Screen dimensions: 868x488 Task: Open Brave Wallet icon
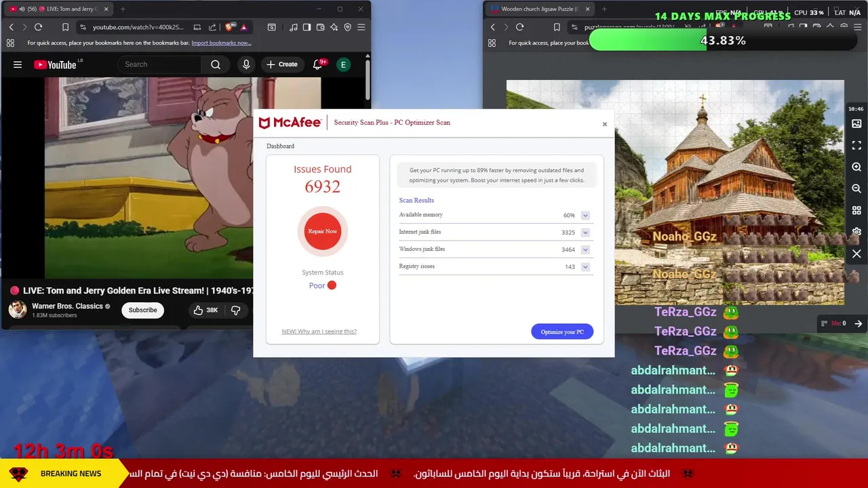coord(320,27)
